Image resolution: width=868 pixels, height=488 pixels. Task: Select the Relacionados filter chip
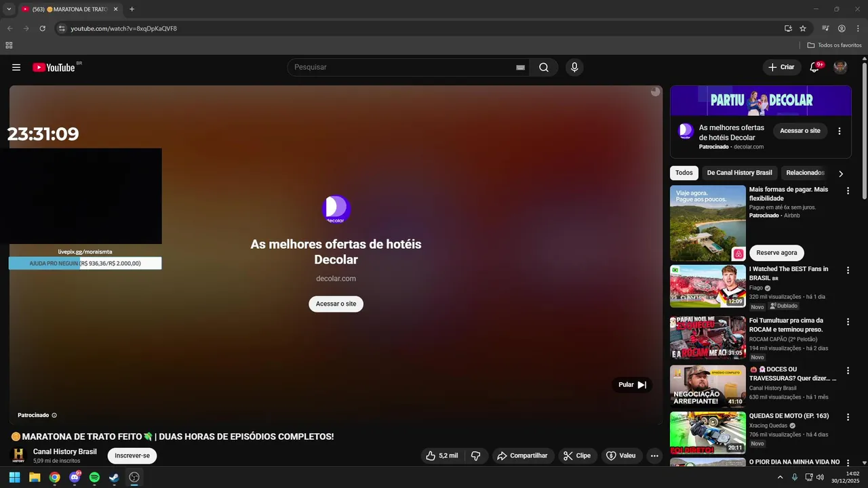click(x=805, y=173)
